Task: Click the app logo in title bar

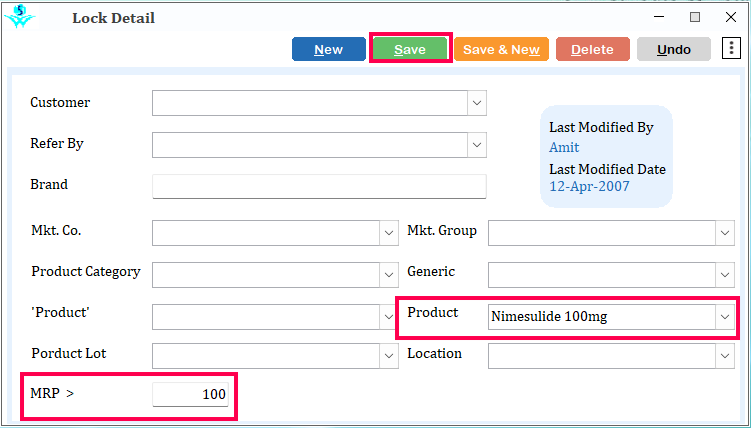Action: [x=20, y=17]
